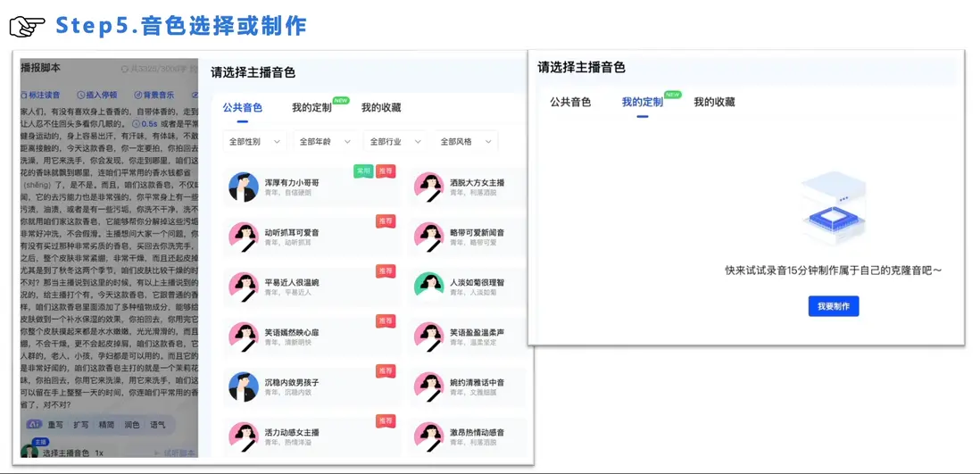Select 我的定制 tab in the right panel

(x=642, y=102)
